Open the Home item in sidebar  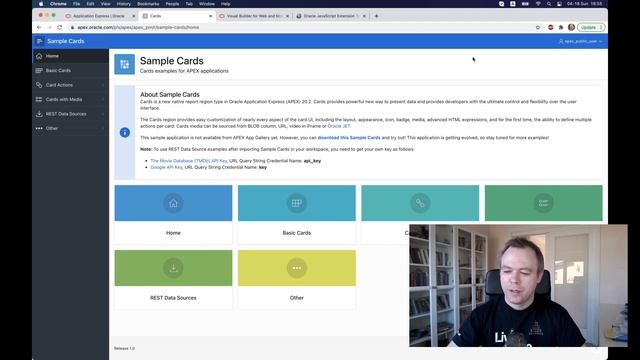coord(71,56)
